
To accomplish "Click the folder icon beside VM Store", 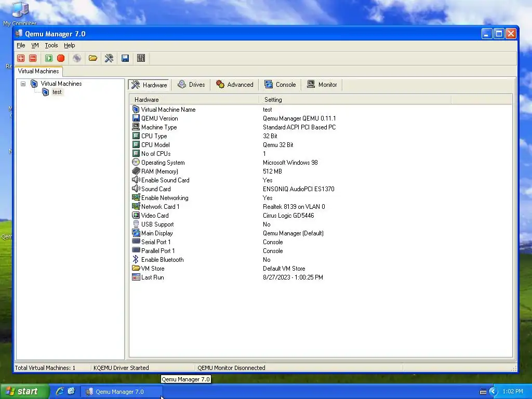I will tap(136, 268).
